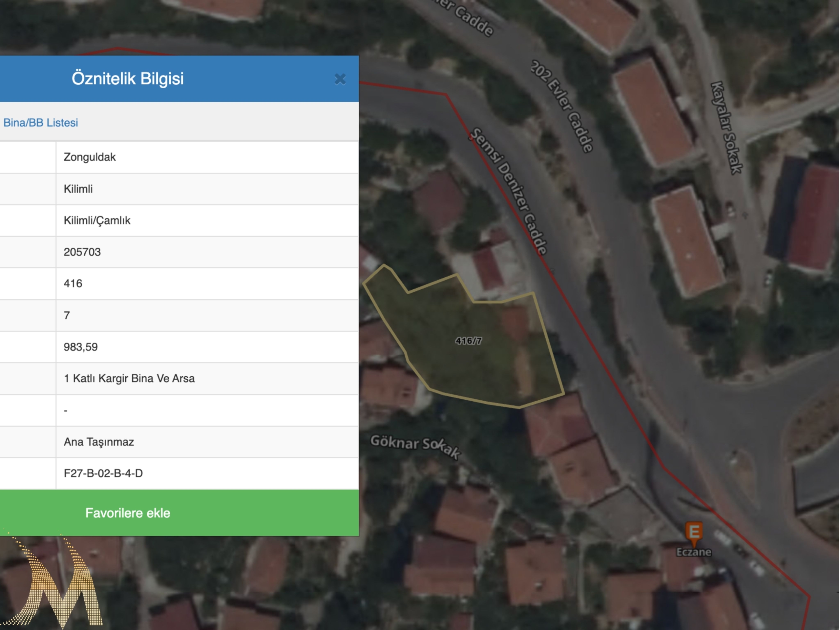Click the Ana Taşınmaz cell

click(99, 442)
